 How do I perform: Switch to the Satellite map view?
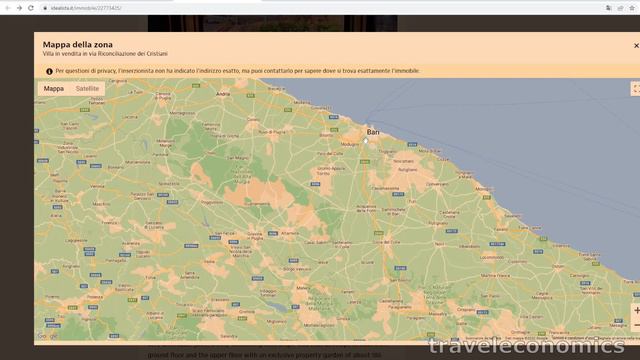point(87,89)
